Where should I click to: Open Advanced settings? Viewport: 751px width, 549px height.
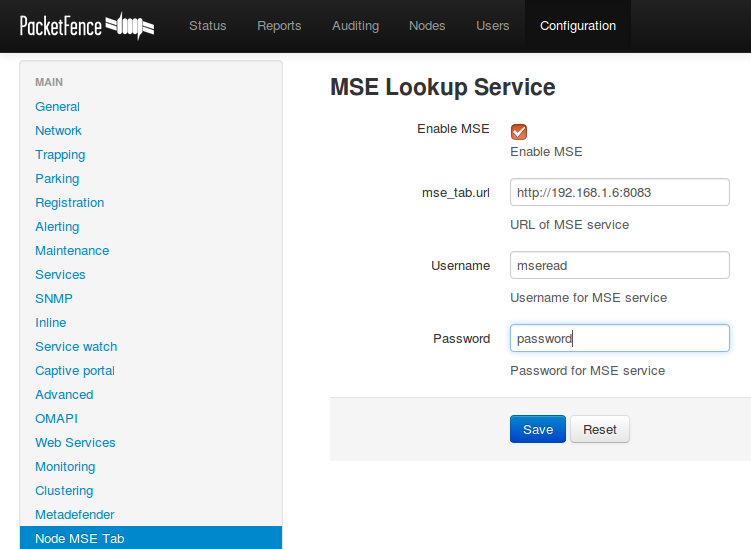point(64,394)
